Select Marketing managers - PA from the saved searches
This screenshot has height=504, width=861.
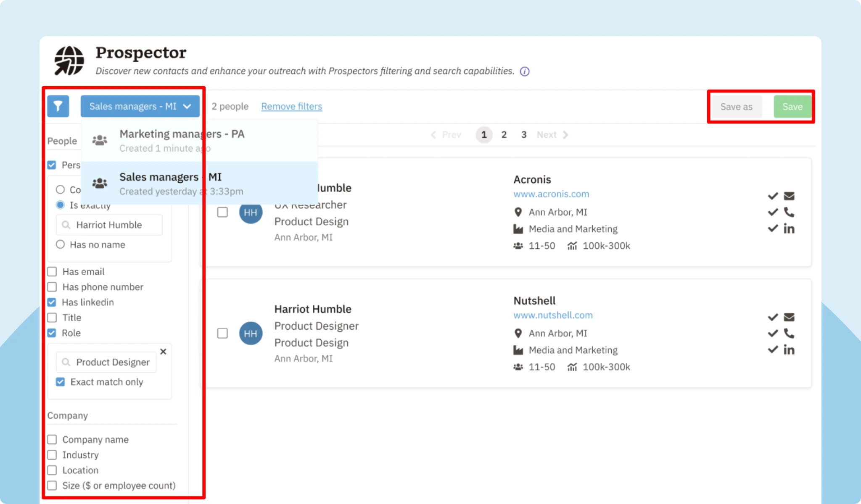(x=182, y=134)
